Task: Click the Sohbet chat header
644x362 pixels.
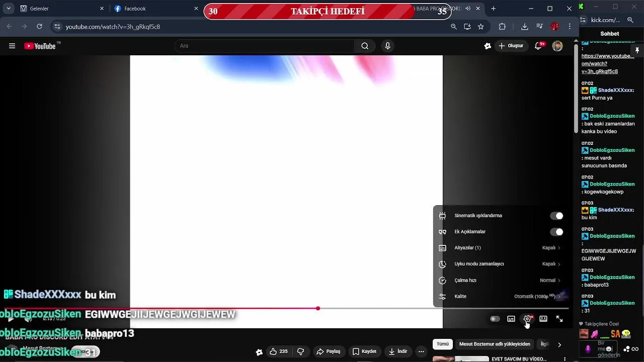Action: point(610,34)
